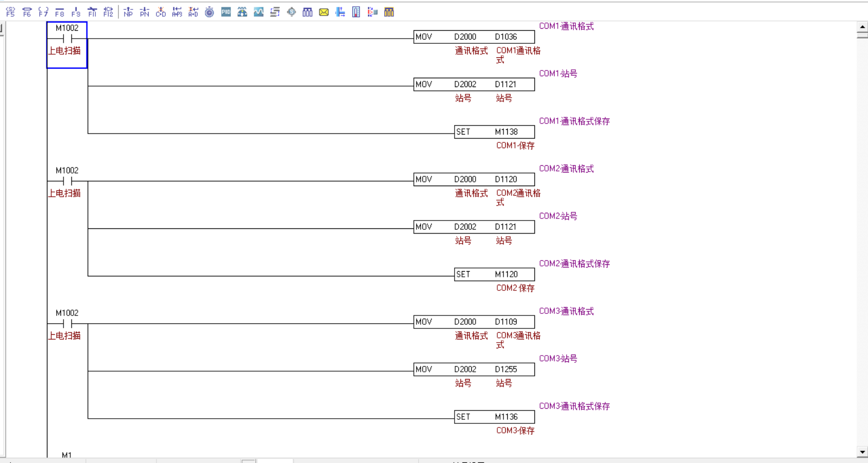
Task: Click the SET M1120 instruction block
Action: [x=494, y=274]
